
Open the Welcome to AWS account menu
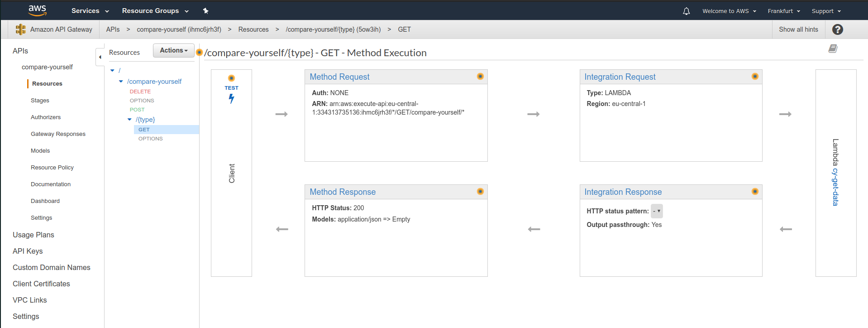click(x=729, y=11)
